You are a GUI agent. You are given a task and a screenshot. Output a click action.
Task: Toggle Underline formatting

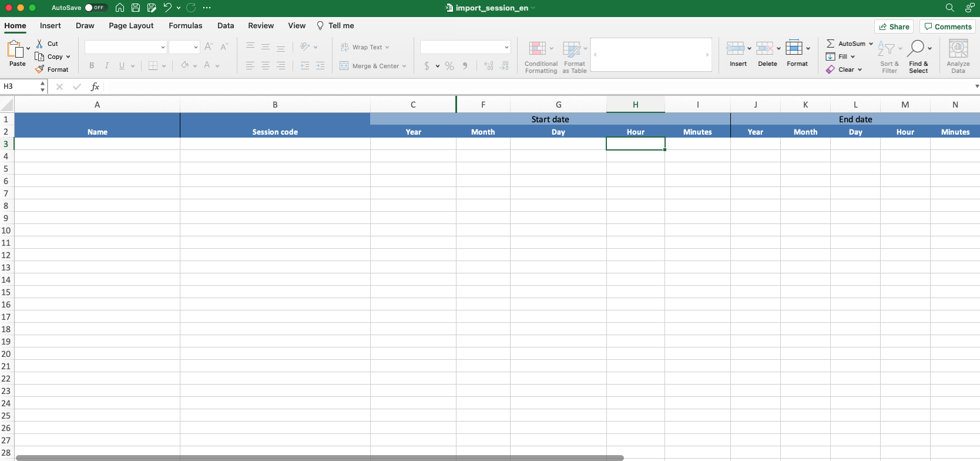122,65
